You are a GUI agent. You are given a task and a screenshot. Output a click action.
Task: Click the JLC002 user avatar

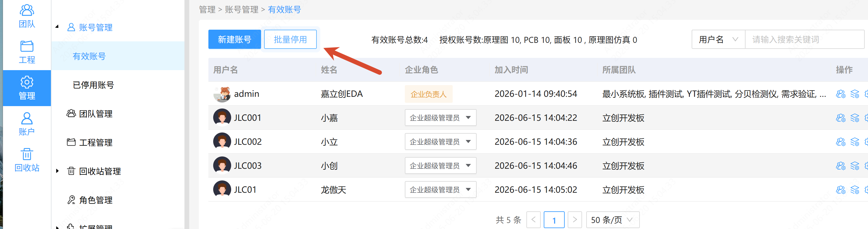click(222, 141)
